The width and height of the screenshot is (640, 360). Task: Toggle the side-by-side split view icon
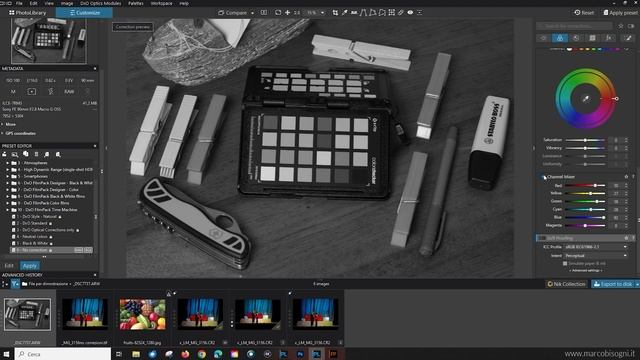(264, 13)
